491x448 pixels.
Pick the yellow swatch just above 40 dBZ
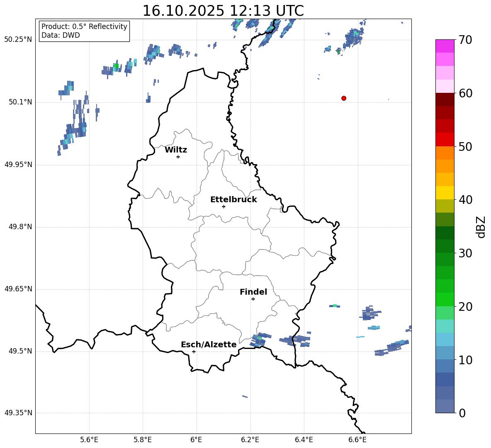[x=445, y=193]
